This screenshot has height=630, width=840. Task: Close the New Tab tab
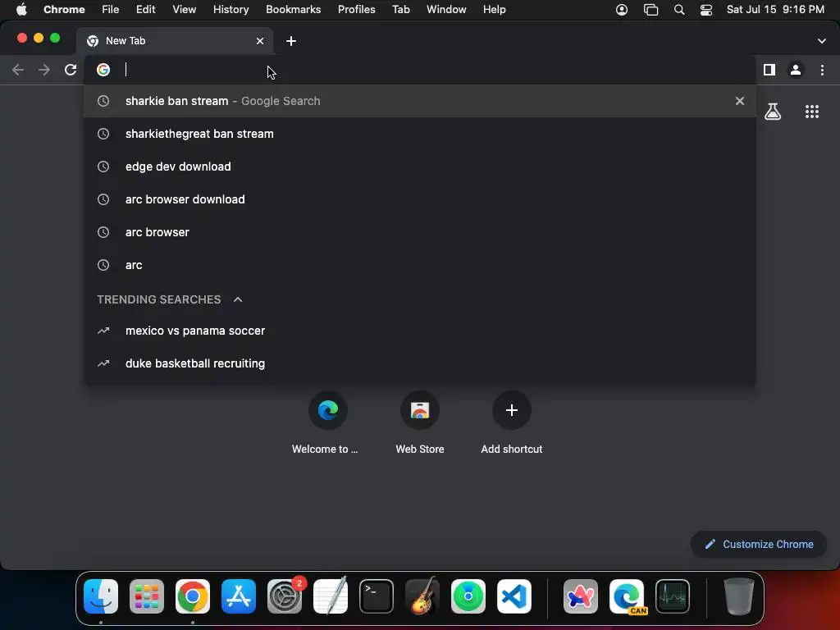260,41
